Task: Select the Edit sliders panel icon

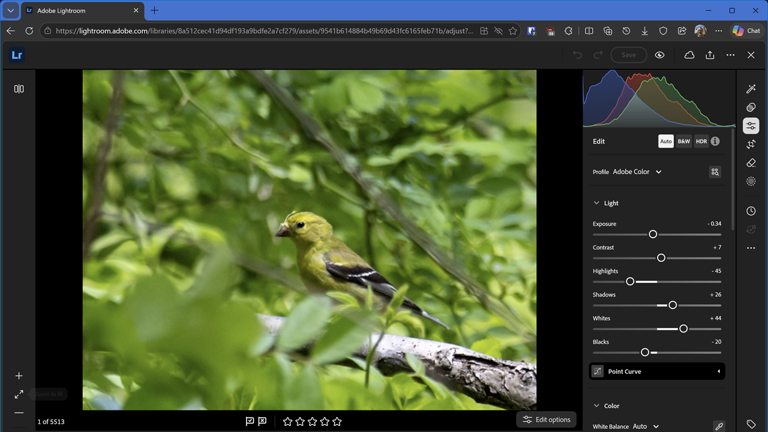Action: [x=751, y=126]
